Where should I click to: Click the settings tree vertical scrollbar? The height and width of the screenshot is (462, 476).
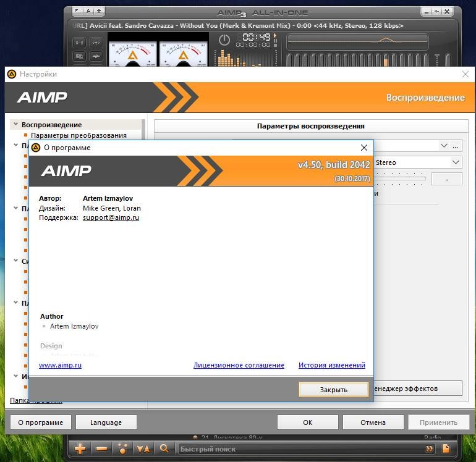pyautogui.click(x=143, y=129)
